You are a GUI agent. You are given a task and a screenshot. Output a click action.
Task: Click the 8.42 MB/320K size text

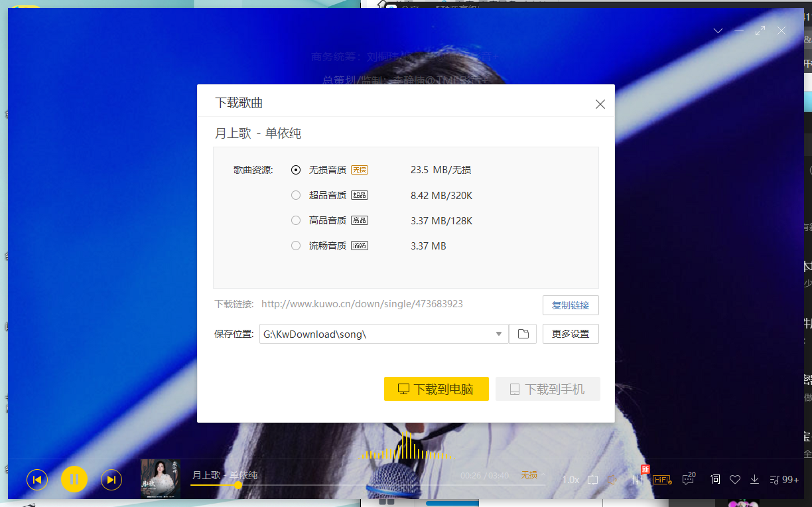[442, 195]
